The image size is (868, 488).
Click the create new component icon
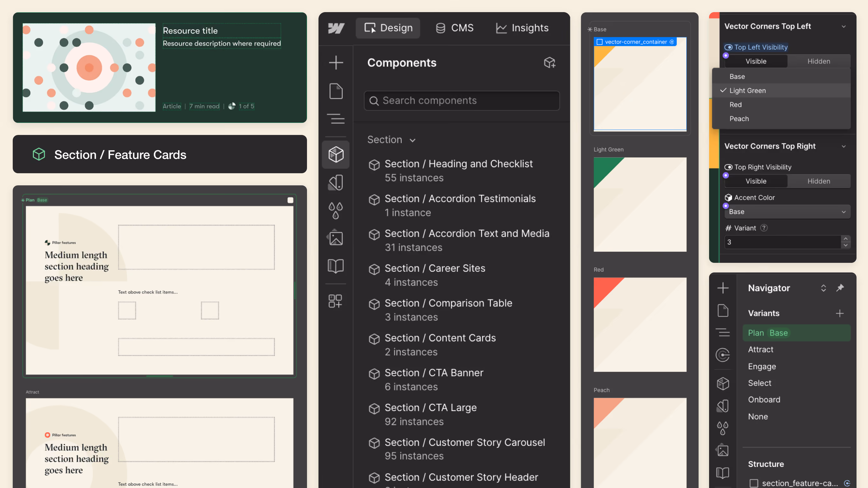tap(550, 63)
